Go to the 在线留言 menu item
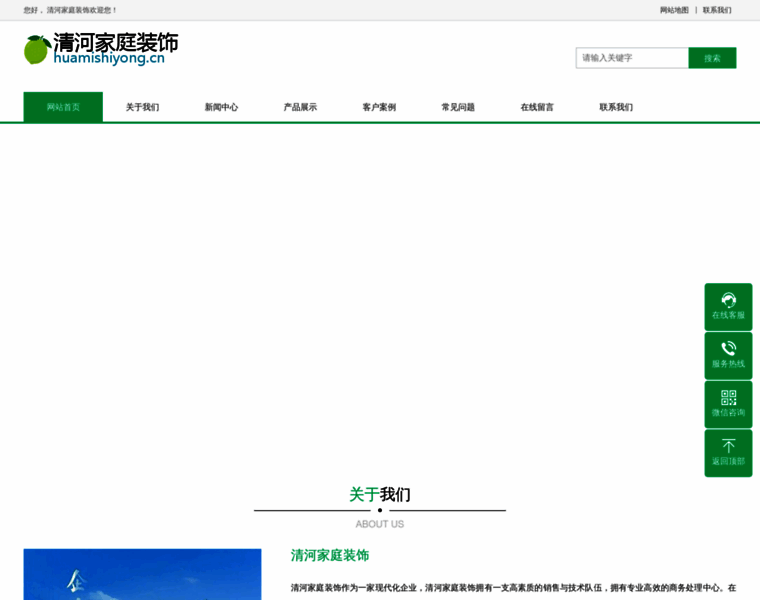Viewport: 760px width, 600px height. tap(537, 107)
